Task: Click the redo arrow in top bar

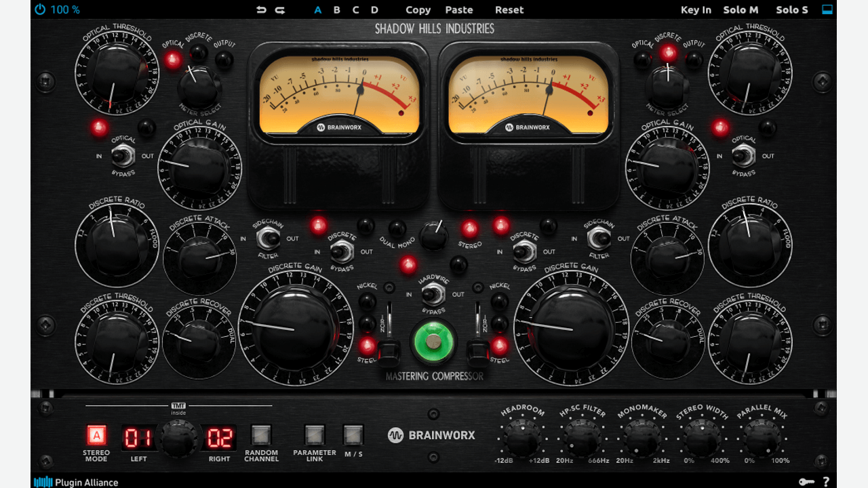Action: click(x=280, y=9)
